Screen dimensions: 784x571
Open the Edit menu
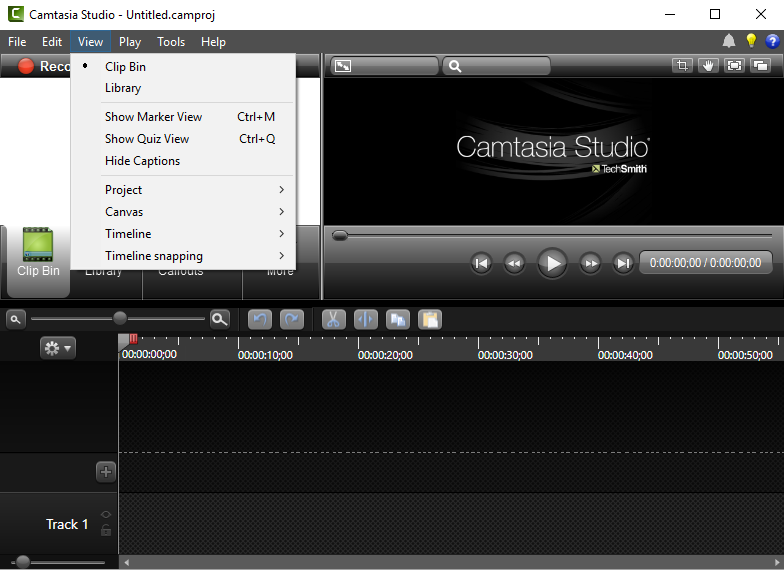click(x=52, y=42)
